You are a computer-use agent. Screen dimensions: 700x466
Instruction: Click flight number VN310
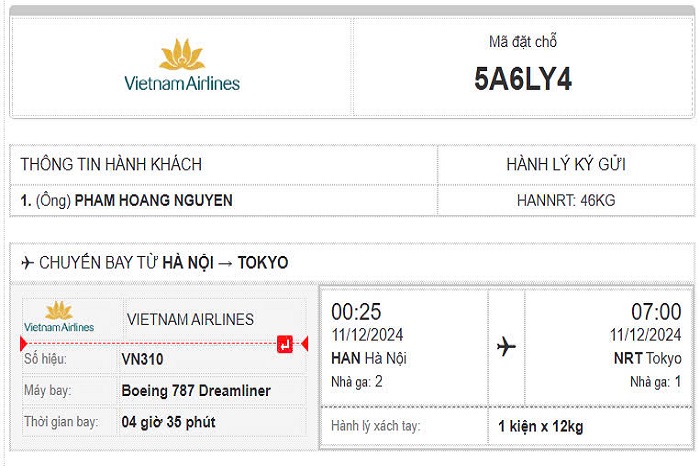pos(142,359)
